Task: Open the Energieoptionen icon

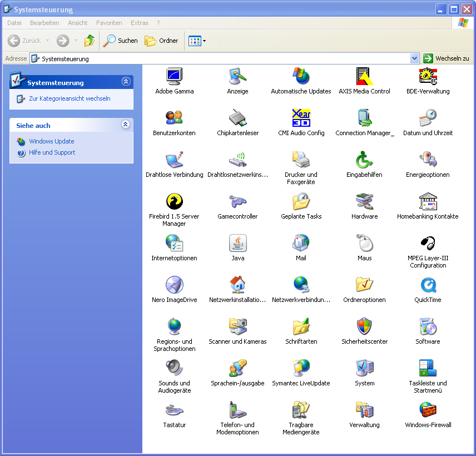Action: click(x=428, y=160)
